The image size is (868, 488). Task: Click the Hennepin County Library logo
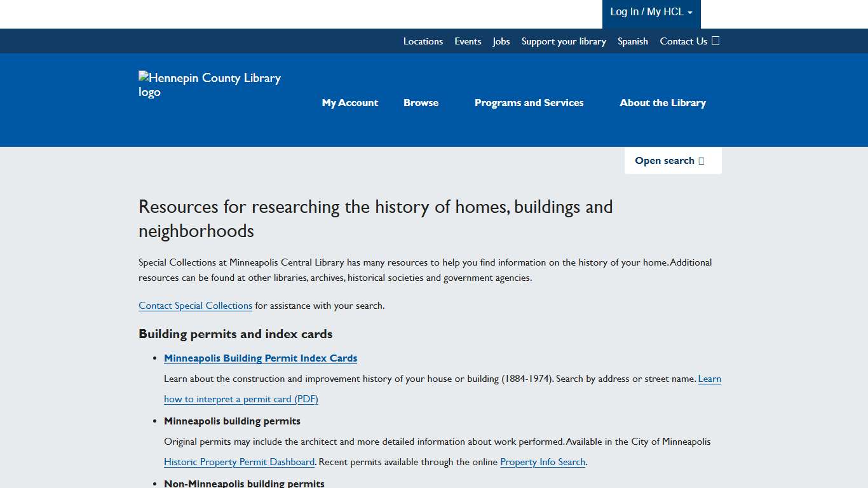tap(210, 85)
